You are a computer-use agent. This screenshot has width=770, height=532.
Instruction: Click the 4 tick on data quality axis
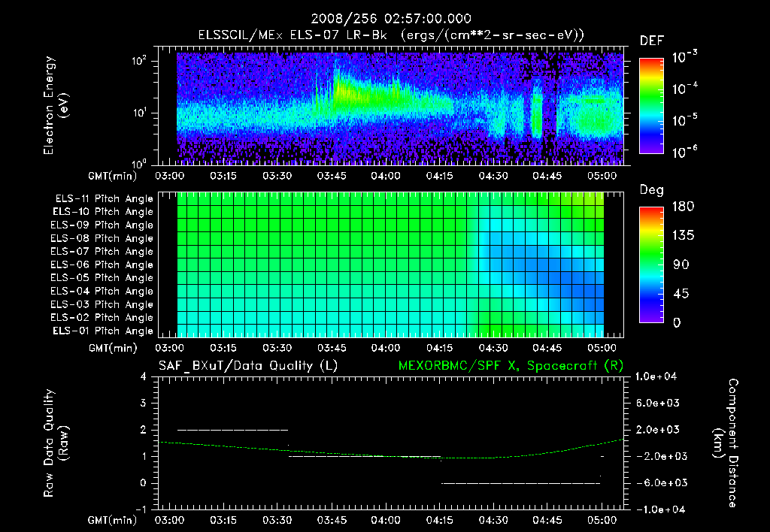pos(144,376)
